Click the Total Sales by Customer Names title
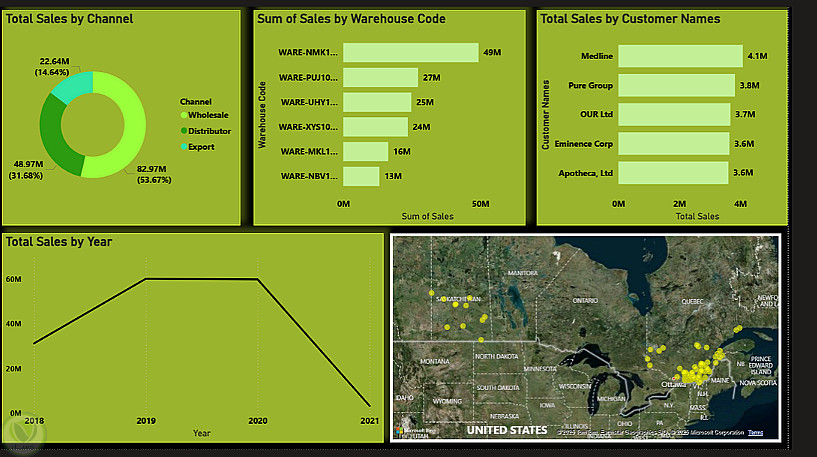 click(630, 19)
